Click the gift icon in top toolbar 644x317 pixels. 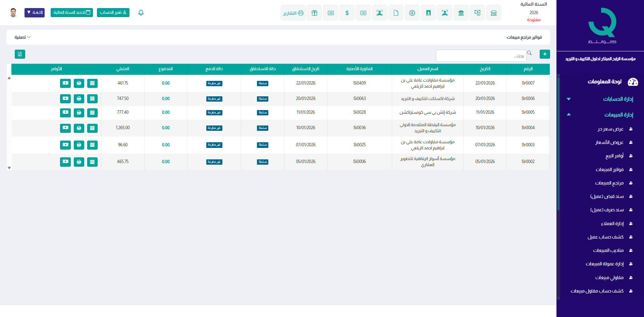[314, 13]
